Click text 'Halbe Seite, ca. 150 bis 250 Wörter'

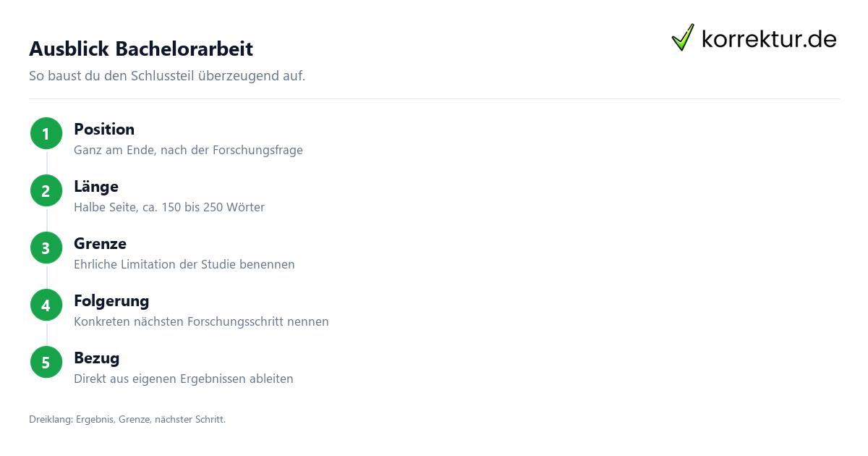pos(169,208)
